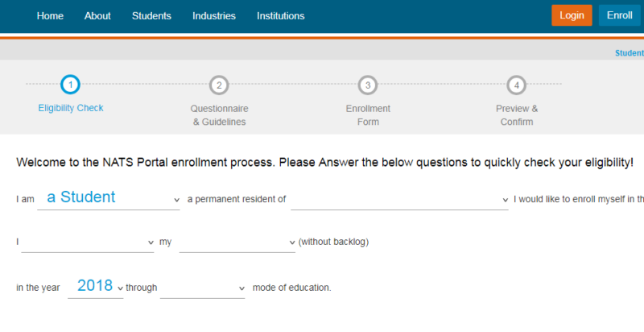Image resolution: width=644 pixels, height=332 pixels.
Task: Click step 2 Questionnaire circle icon
Action: pos(219,85)
